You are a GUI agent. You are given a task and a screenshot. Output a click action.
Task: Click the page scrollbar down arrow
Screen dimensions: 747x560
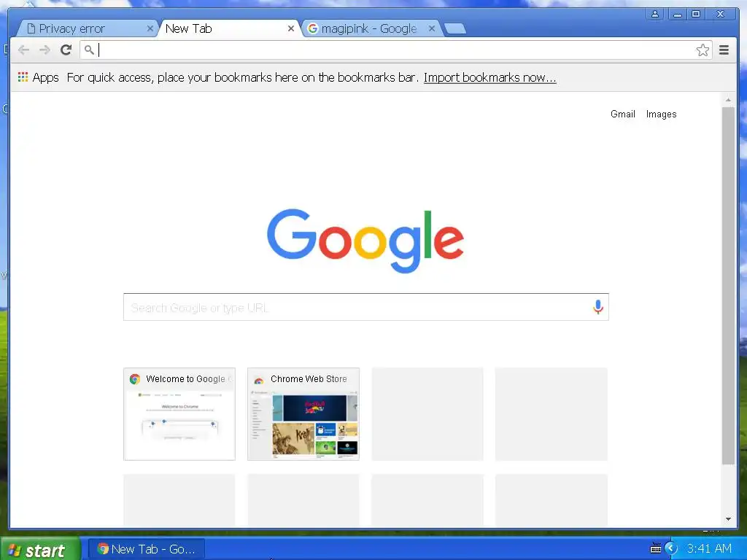(728, 519)
